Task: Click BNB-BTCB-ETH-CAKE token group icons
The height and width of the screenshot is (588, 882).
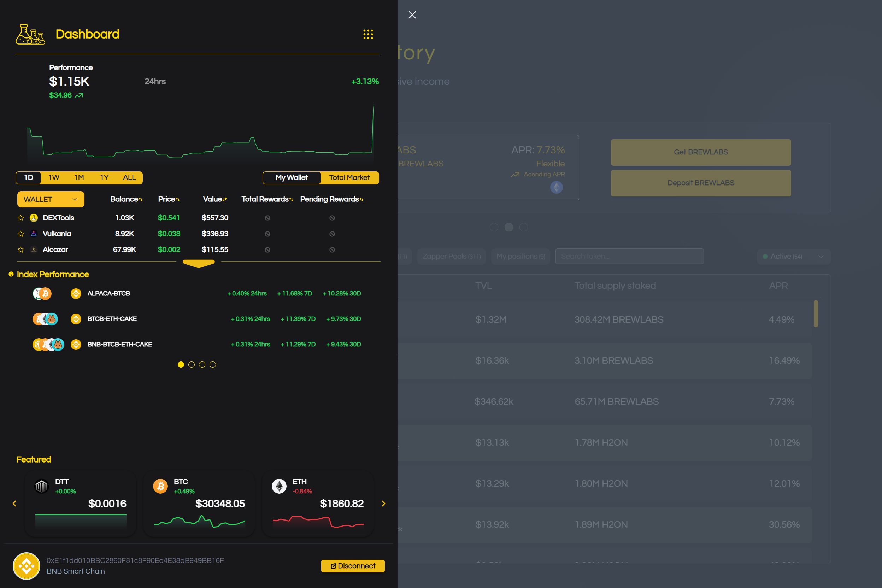Action: coord(48,345)
